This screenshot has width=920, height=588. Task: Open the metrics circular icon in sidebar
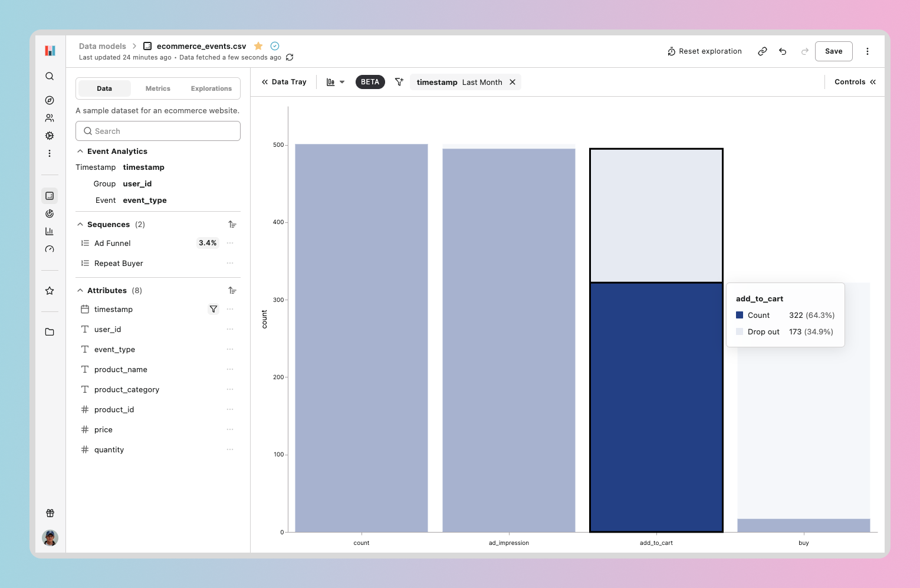click(x=50, y=213)
